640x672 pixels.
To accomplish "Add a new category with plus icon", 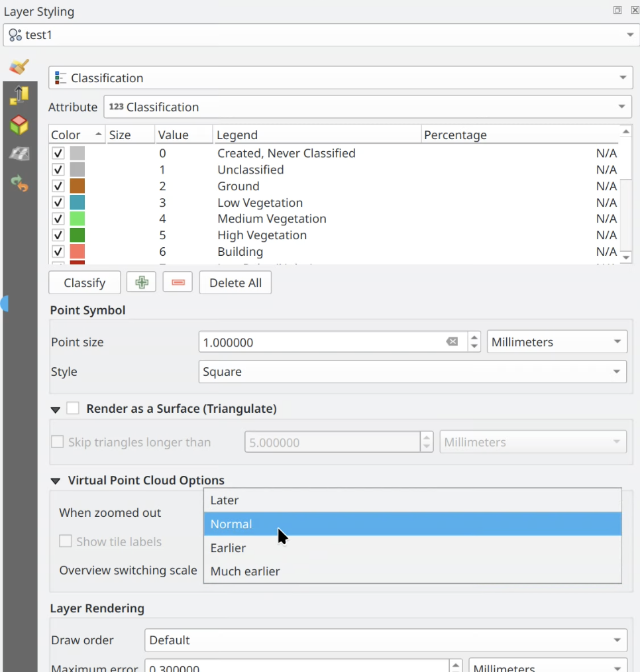I will (x=141, y=282).
